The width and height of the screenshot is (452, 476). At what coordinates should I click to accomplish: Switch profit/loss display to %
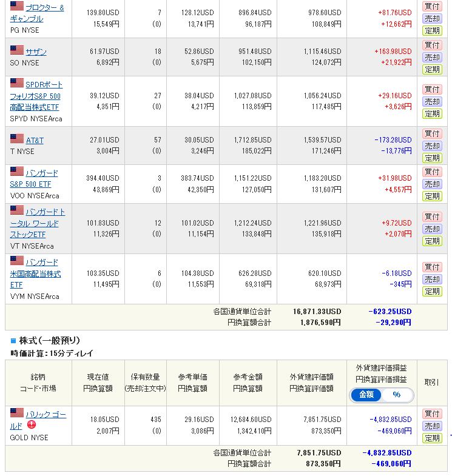pos(396,395)
